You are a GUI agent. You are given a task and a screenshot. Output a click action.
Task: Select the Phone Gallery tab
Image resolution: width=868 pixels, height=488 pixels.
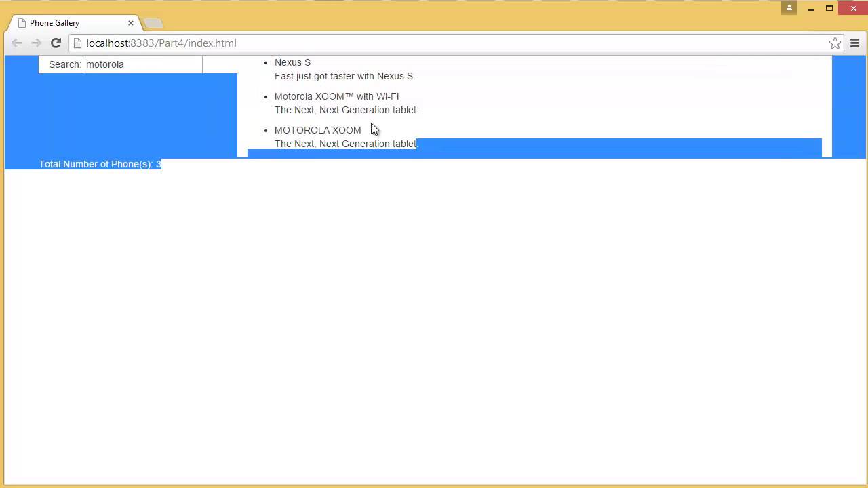tap(75, 23)
